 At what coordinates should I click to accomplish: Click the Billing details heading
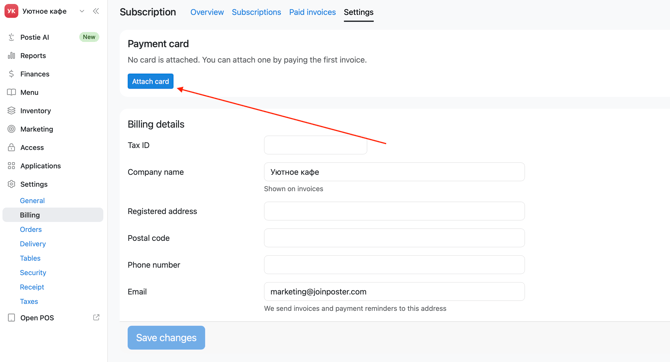pyautogui.click(x=156, y=124)
